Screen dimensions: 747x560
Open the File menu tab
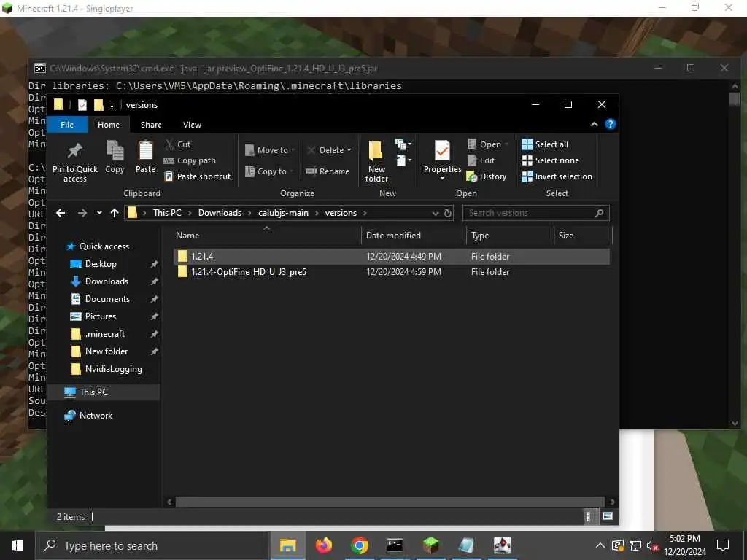tap(67, 125)
